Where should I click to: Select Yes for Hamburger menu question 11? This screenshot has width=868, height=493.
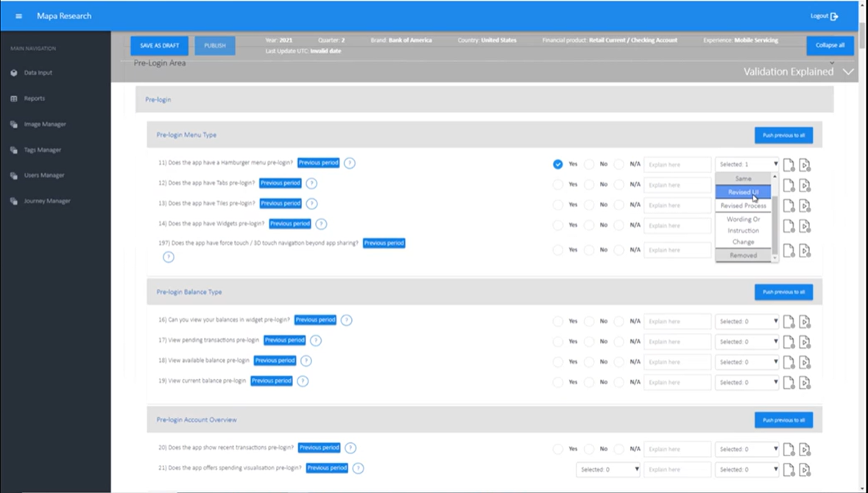click(x=557, y=164)
